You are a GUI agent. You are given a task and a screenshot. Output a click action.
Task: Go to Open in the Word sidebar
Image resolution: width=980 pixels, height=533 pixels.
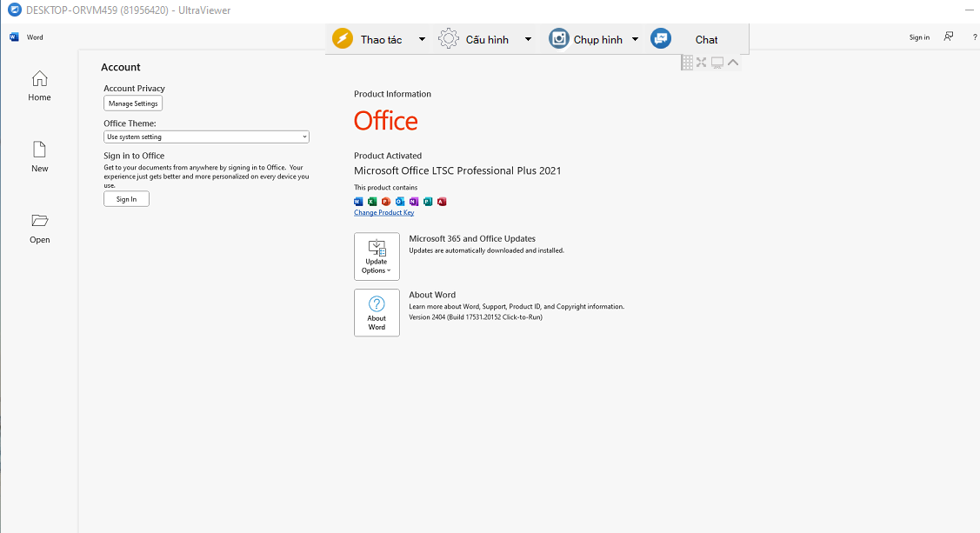[39, 228]
